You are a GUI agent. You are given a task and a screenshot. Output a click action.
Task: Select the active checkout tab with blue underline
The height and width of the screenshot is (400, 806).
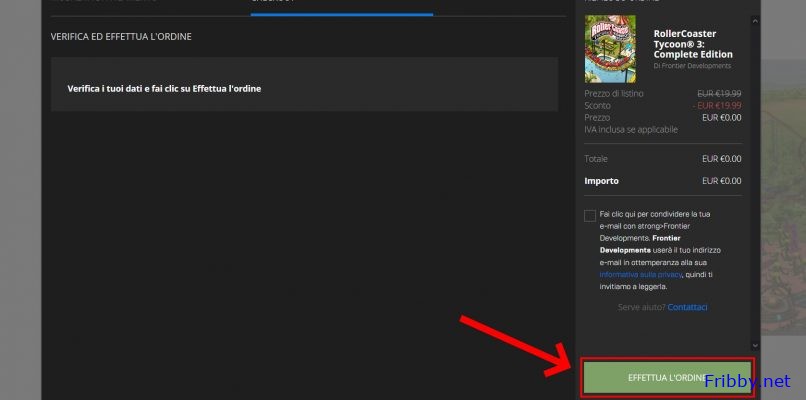(x=341, y=5)
